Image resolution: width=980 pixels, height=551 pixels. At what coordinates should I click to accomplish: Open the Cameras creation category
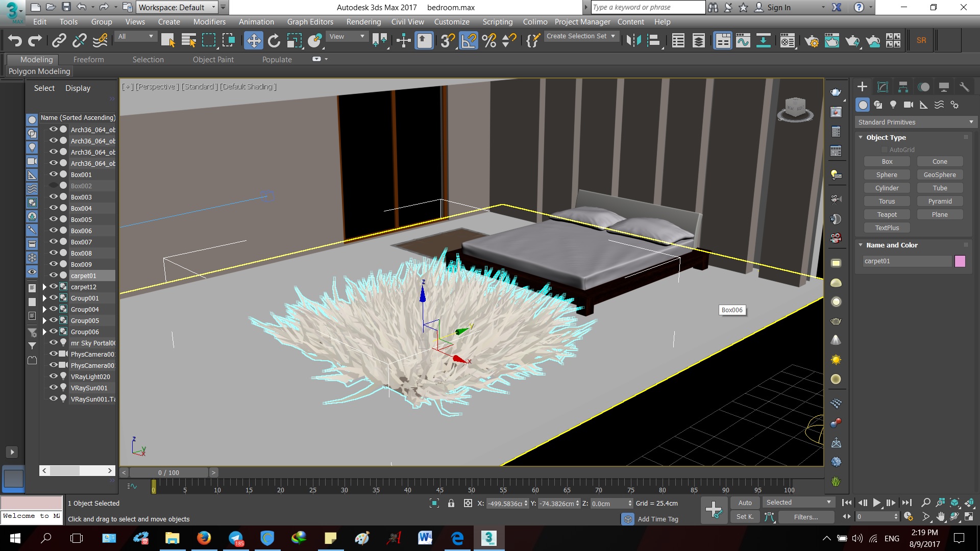click(909, 105)
